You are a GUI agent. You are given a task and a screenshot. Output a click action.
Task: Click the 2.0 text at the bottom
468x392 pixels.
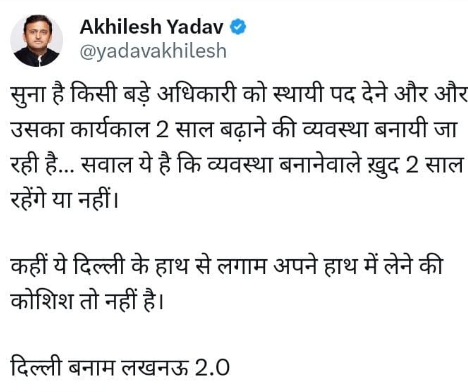[x=212, y=368]
